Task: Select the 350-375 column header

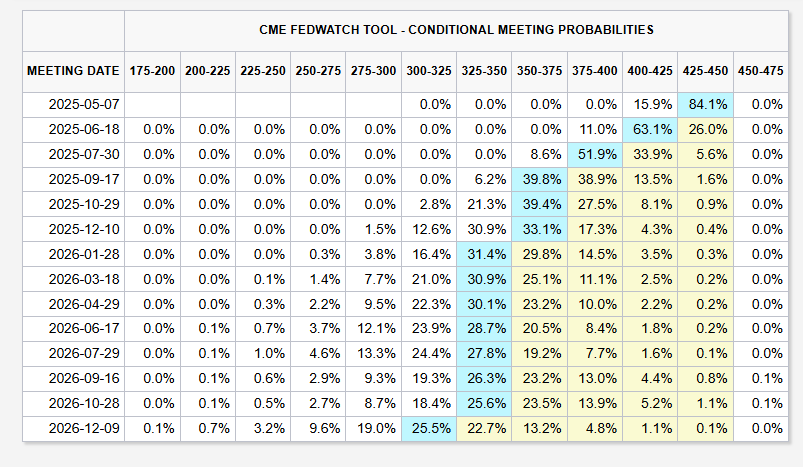Action: (540, 71)
